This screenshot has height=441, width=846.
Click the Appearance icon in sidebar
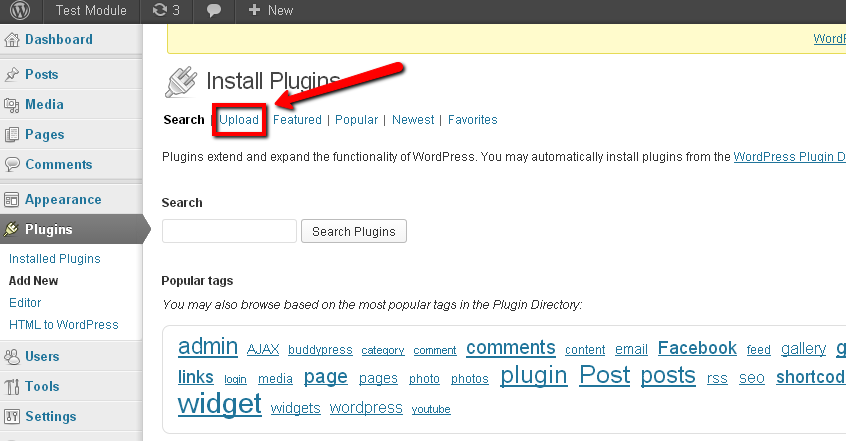(x=11, y=200)
